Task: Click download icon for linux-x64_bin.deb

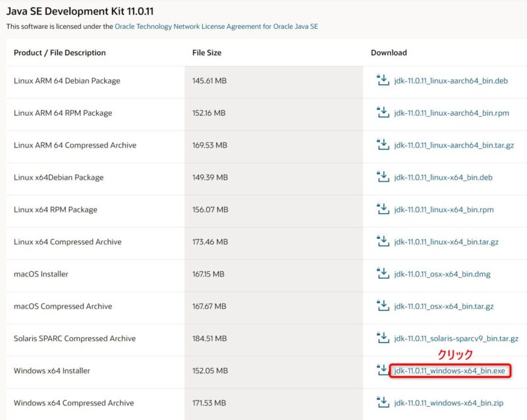Action: point(383,177)
